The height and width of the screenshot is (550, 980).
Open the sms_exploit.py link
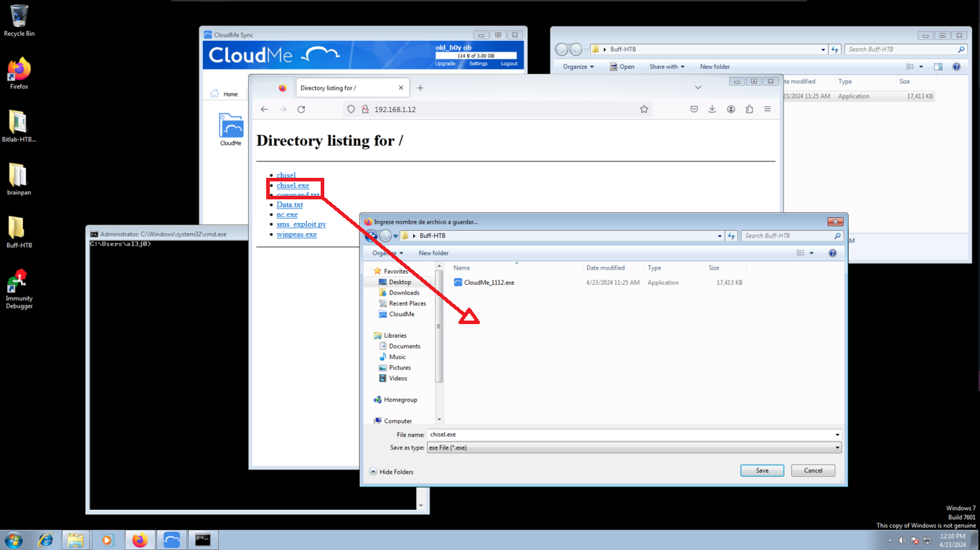point(301,224)
